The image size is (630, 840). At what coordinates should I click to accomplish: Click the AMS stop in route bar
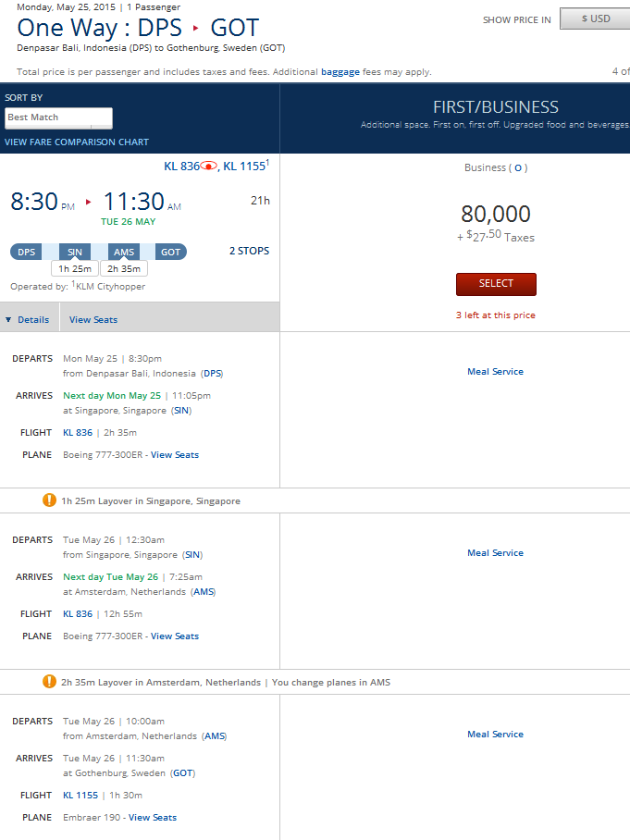[123, 252]
